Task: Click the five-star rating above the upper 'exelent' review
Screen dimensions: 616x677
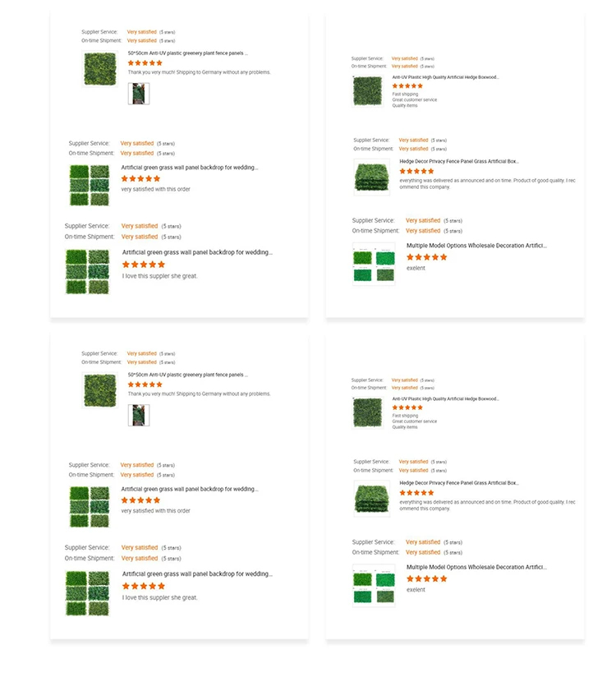Action: tap(426, 257)
